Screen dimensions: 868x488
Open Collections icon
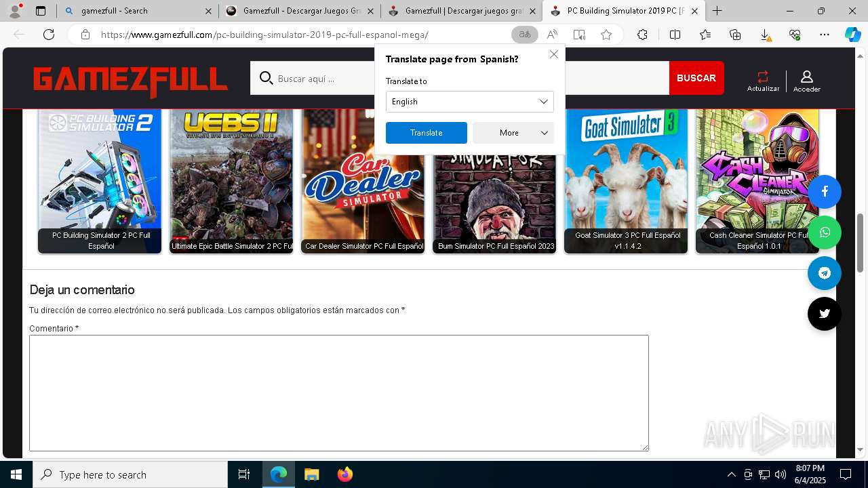coord(735,35)
